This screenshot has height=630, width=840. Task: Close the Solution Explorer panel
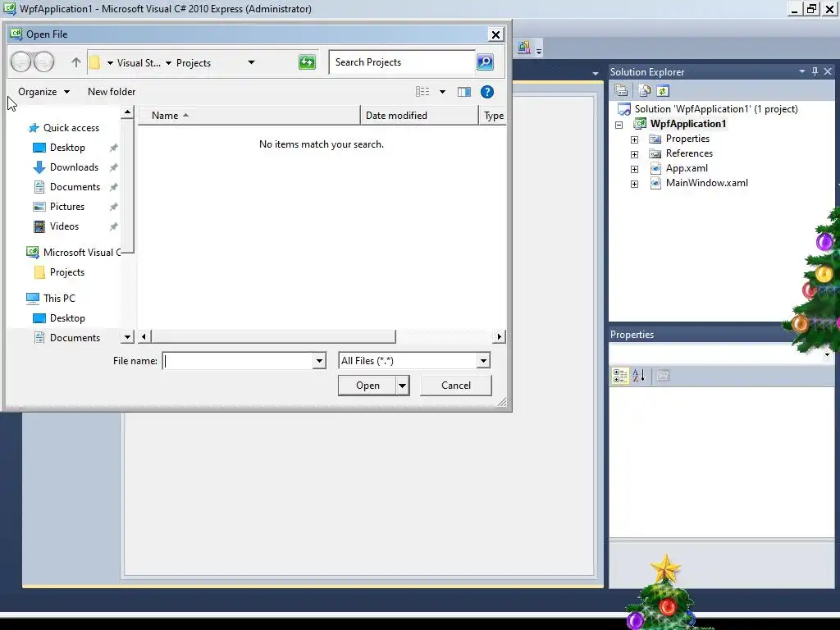tap(828, 71)
